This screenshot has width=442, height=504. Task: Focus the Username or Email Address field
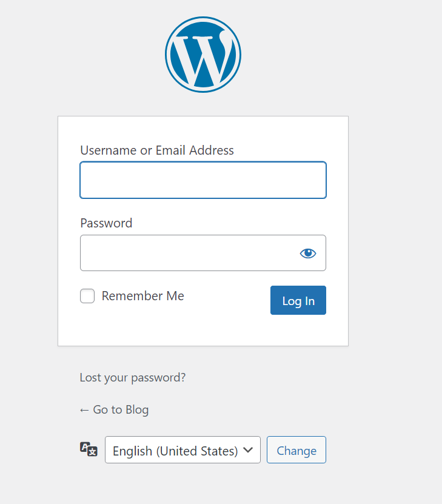[203, 180]
